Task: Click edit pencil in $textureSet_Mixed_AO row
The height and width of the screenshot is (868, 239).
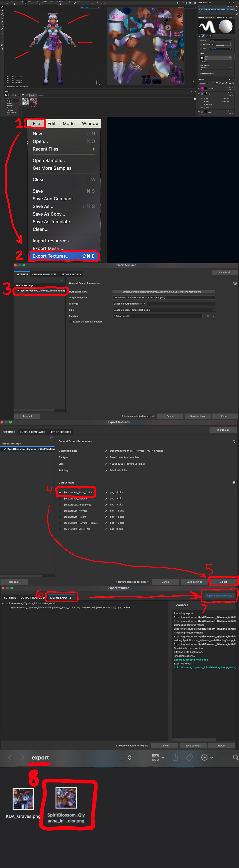Action: 106,529
